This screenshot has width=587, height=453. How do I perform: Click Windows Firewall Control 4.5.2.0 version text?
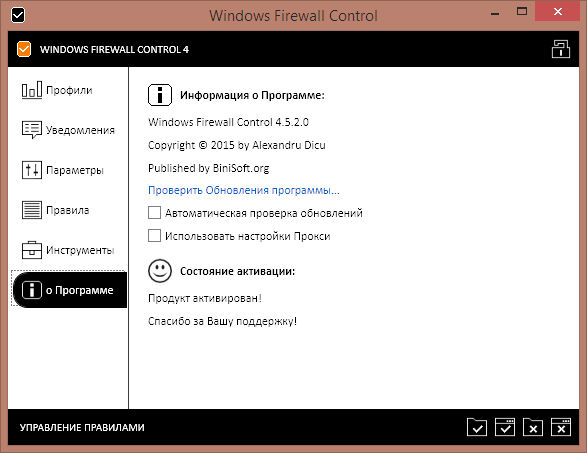[228, 122]
